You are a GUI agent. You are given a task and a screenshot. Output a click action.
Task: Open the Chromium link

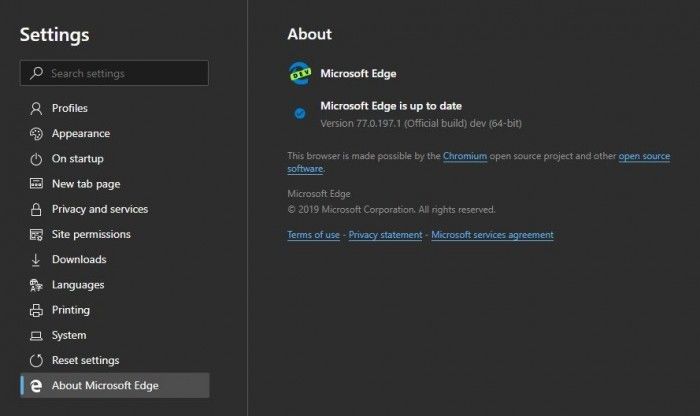(x=465, y=156)
